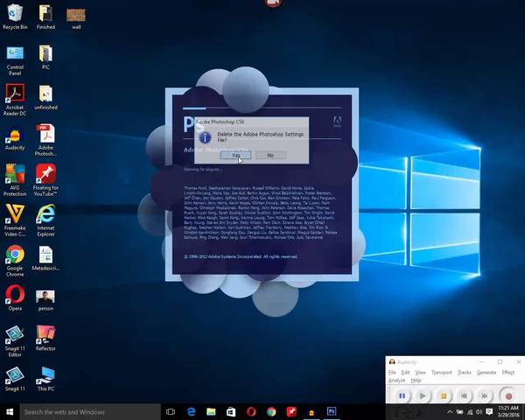
Task: Select the Metadescri... document icon
Action: click(45, 258)
